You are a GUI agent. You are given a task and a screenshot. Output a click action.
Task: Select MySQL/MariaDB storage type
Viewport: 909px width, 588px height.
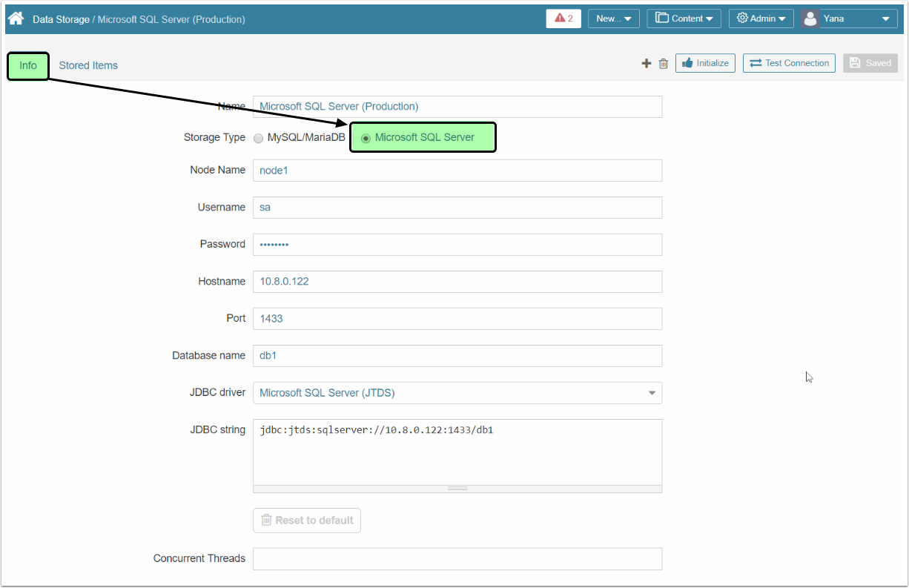(x=259, y=138)
